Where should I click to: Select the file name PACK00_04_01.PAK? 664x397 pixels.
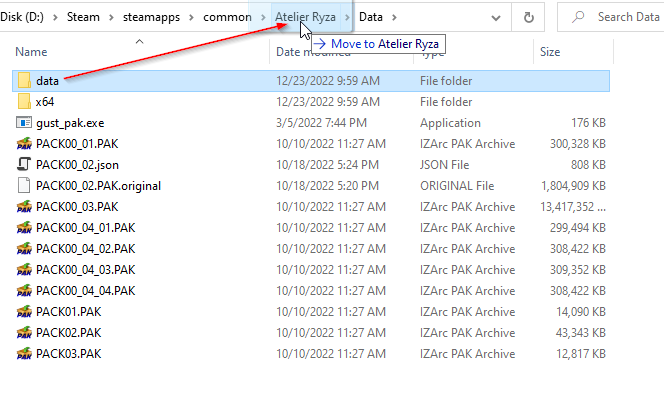pyautogui.click(x=86, y=228)
